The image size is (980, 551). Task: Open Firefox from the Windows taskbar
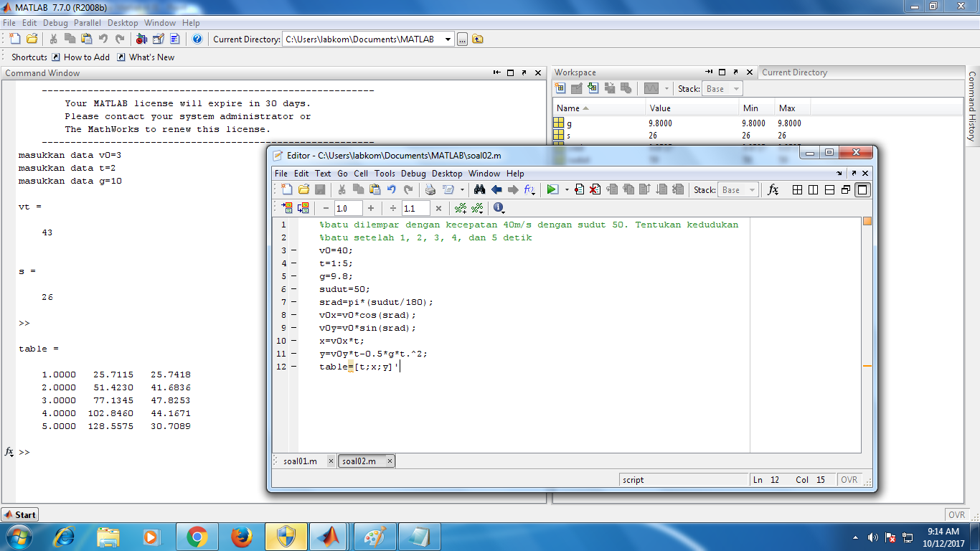pos(242,537)
